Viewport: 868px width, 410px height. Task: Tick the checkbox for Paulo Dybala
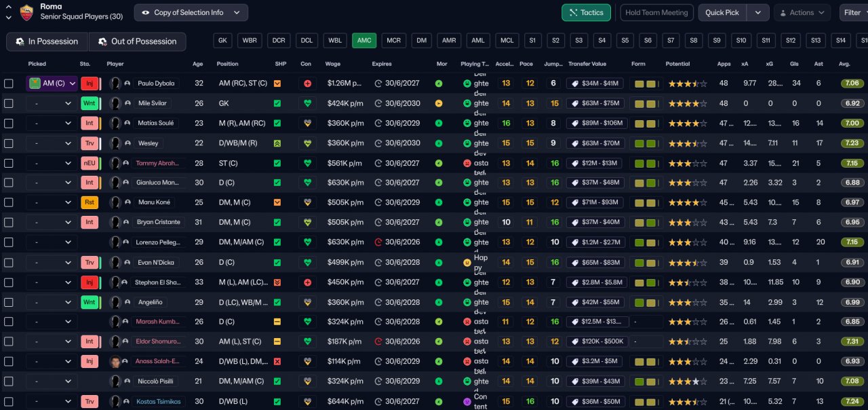8,83
